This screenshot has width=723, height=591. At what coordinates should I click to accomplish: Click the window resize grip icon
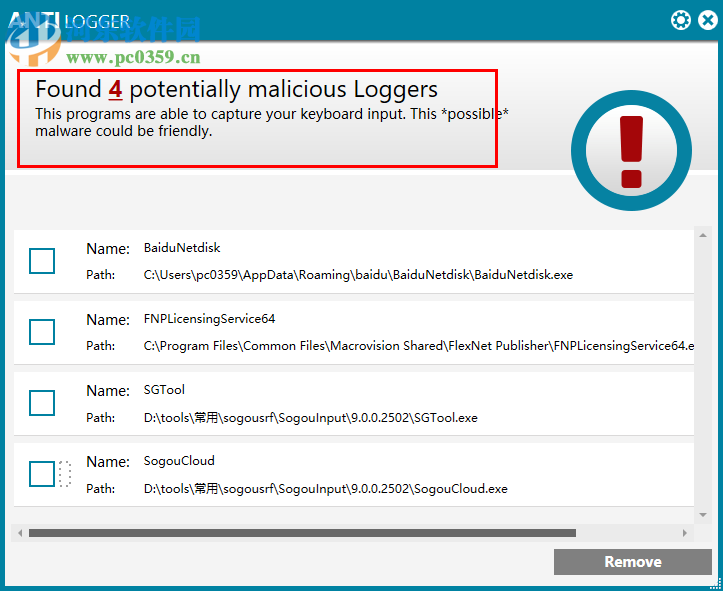tap(715, 584)
